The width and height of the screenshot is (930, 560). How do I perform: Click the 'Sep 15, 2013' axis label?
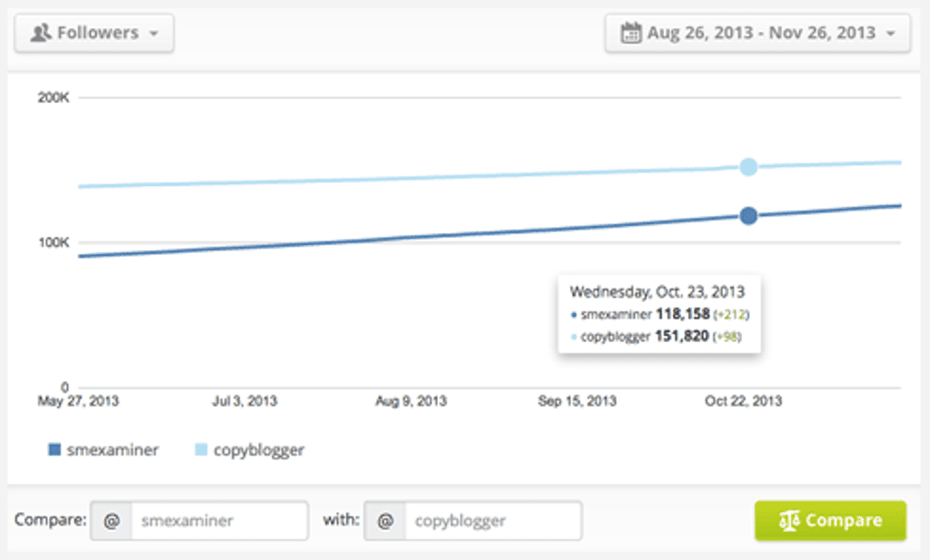point(577,401)
